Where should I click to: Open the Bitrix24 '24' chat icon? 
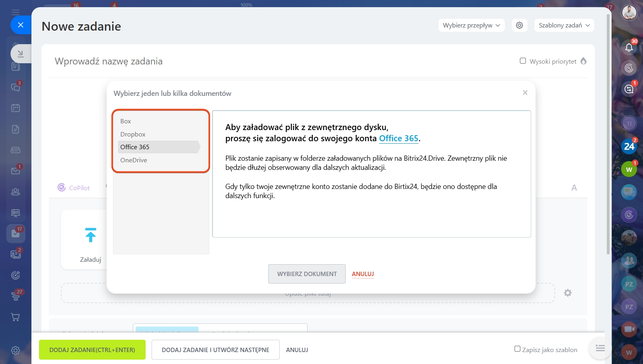click(629, 146)
